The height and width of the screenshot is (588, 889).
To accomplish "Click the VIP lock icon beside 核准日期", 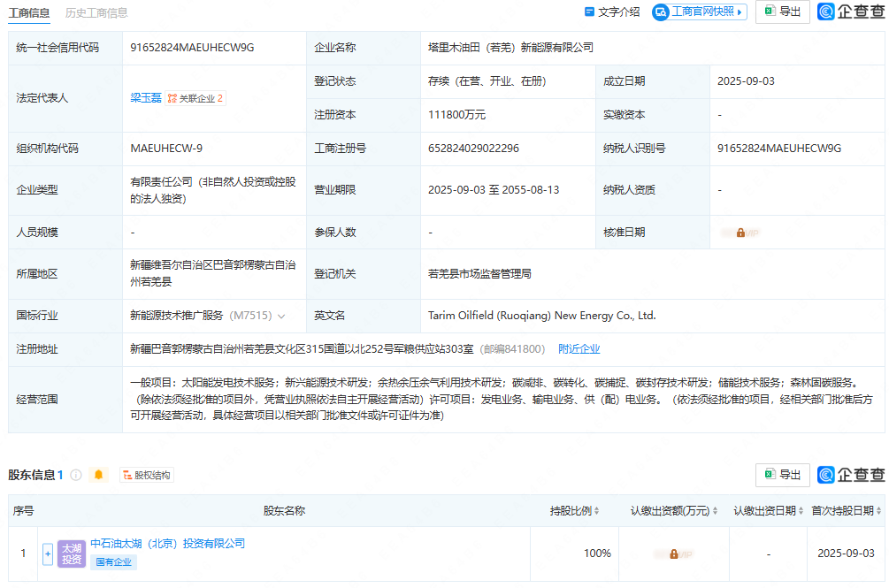I will (x=740, y=233).
